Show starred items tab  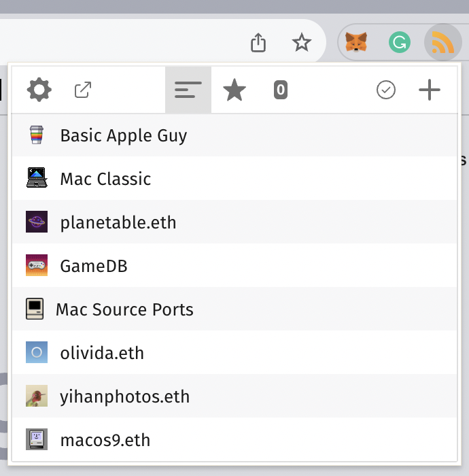click(234, 90)
